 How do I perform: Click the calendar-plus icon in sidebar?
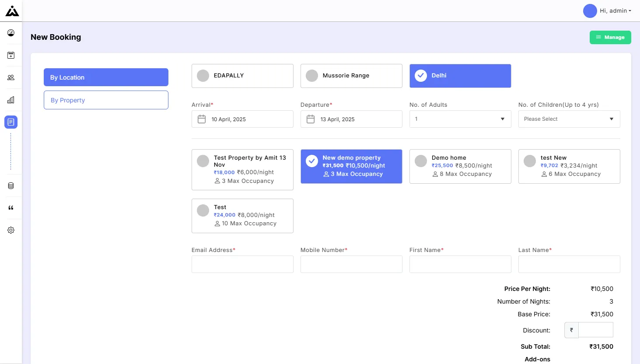point(11,55)
